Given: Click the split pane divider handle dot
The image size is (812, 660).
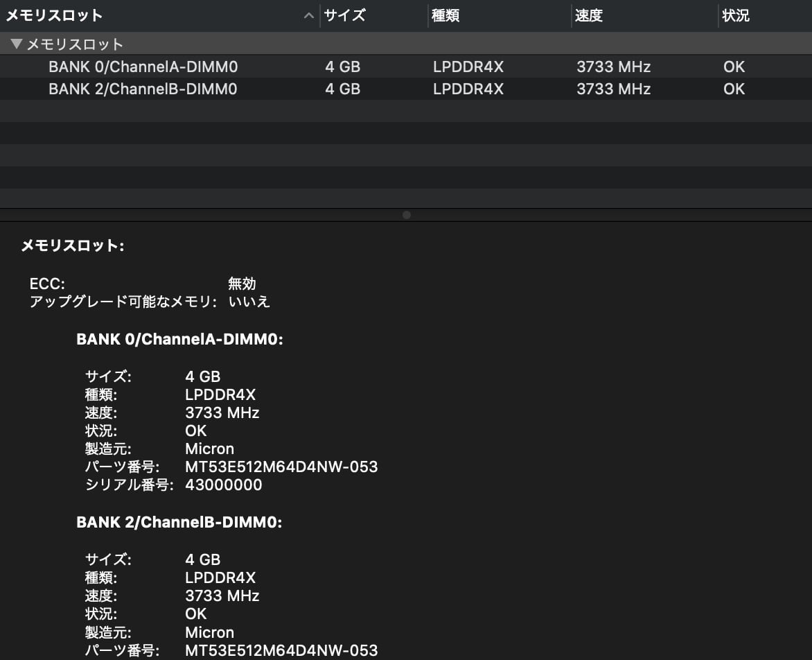Looking at the screenshot, I should tap(407, 215).
